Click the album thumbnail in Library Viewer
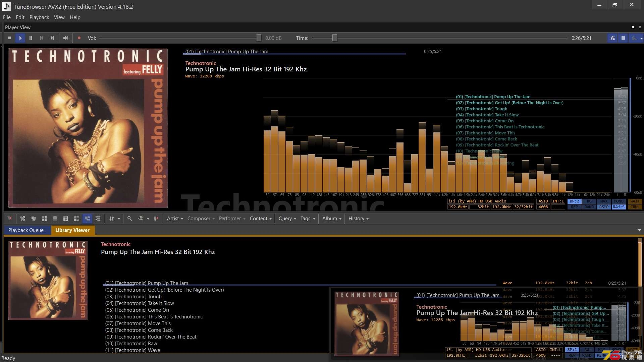Image resolution: width=644 pixels, height=362 pixels. pyautogui.click(x=48, y=281)
